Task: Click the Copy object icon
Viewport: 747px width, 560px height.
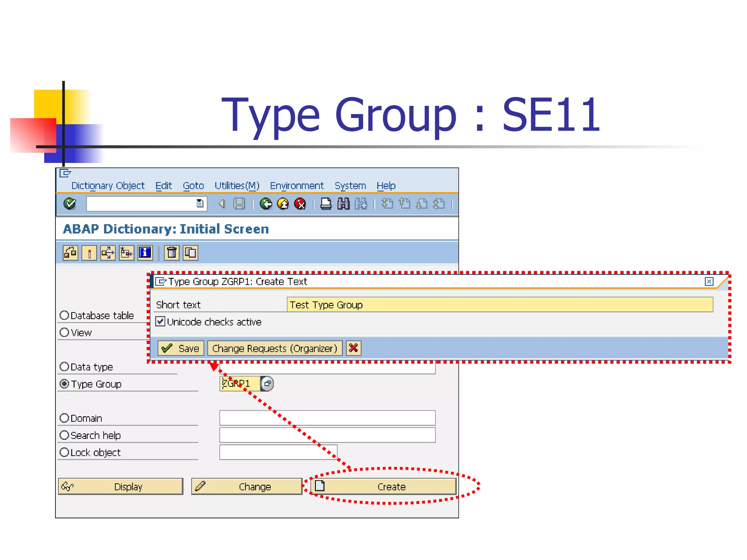Action: (x=190, y=253)
